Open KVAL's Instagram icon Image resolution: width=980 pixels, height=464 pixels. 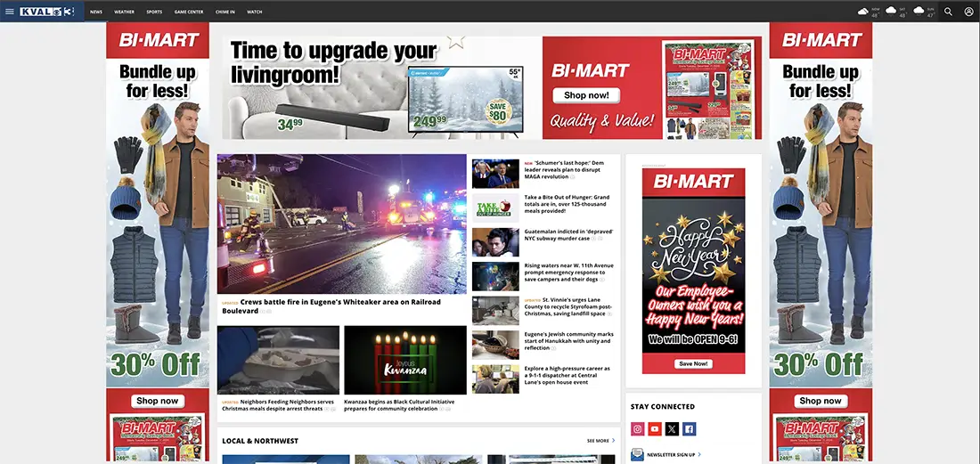(638, 429)
